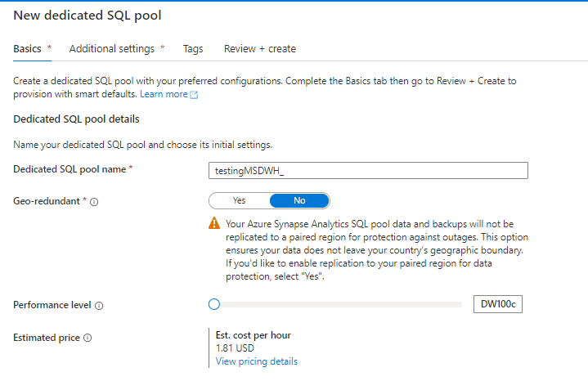Click the external link icon beside Learn more
588x390 pixels.
coord(194,95)
